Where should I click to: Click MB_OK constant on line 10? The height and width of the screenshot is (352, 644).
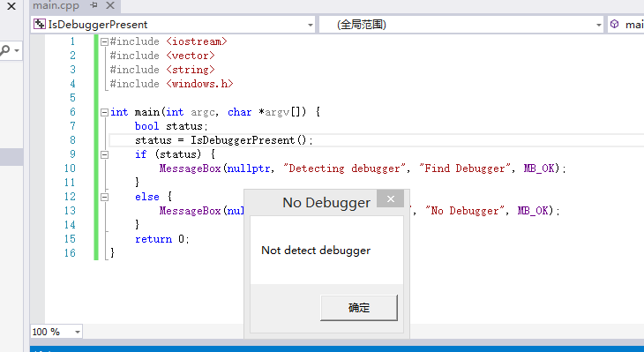click(x=539, y=169)
